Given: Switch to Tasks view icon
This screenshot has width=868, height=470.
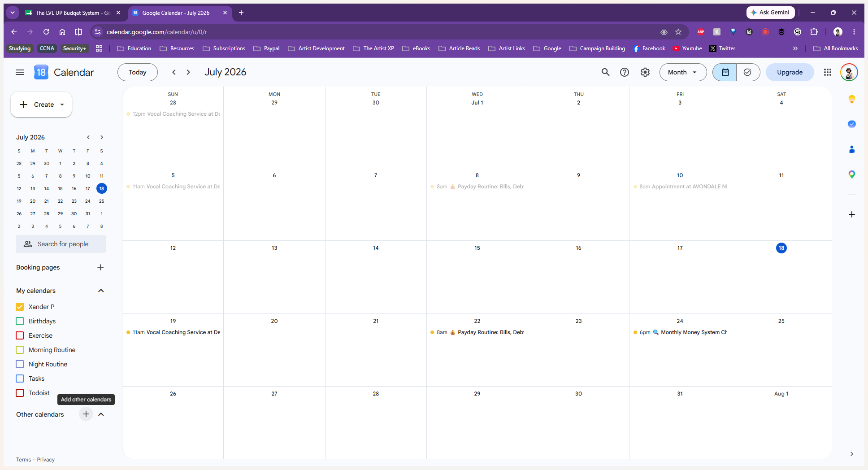Looking at the screenshot, I should click(x=747, y=72).
